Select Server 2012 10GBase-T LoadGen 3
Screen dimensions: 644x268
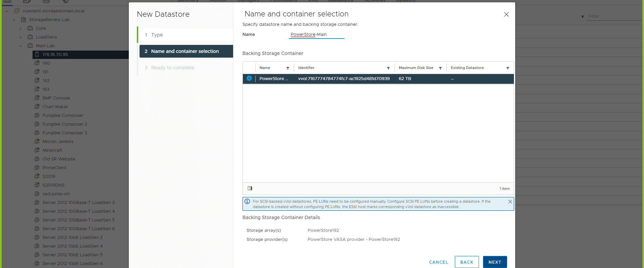(78, 203)
